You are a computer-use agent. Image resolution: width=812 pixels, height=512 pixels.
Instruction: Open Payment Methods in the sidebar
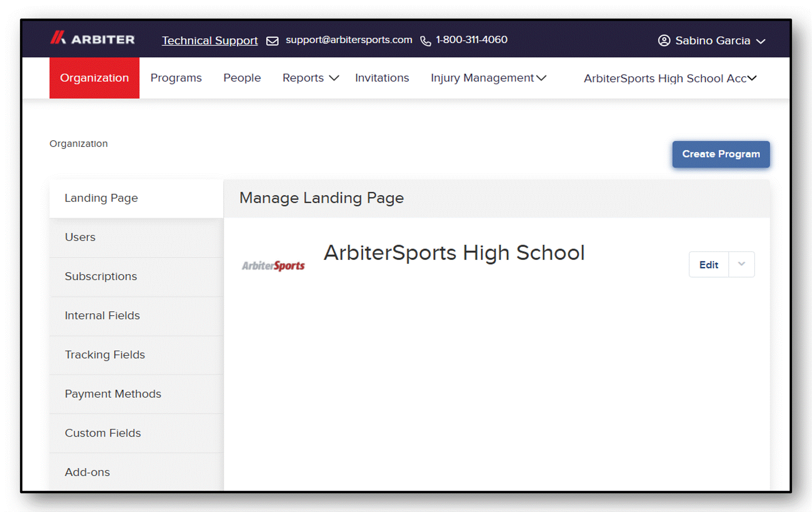pos(136,394)
